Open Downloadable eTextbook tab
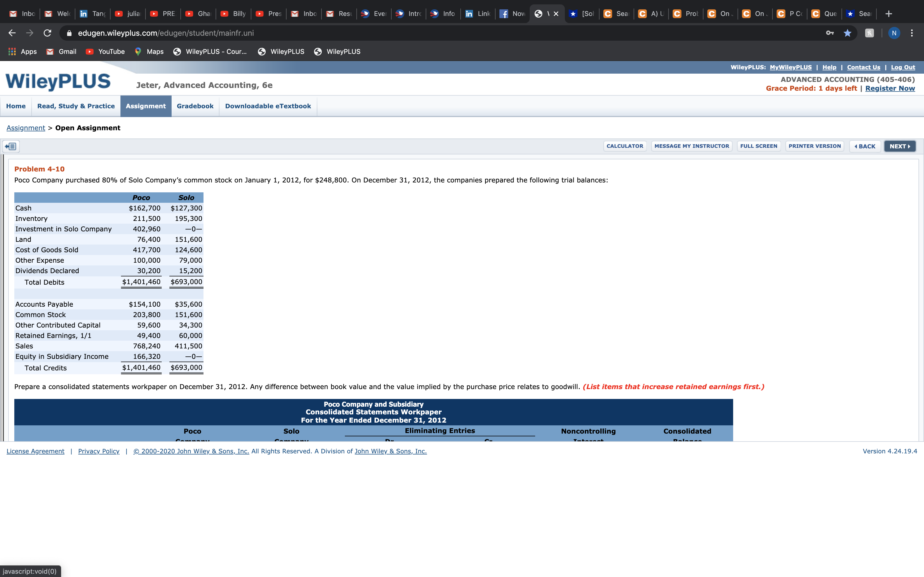 pyautogui.click(x=268, y=106)
